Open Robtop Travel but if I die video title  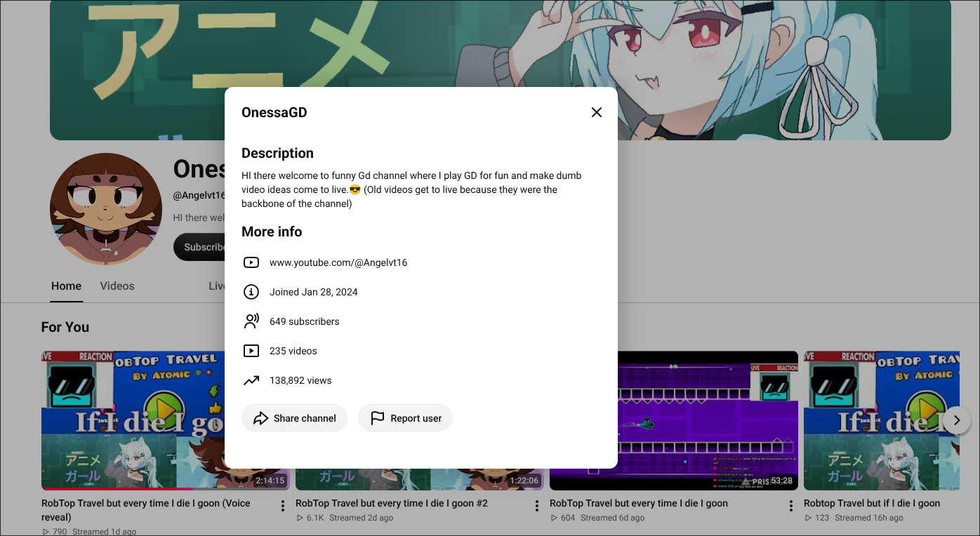pos(872,503)
